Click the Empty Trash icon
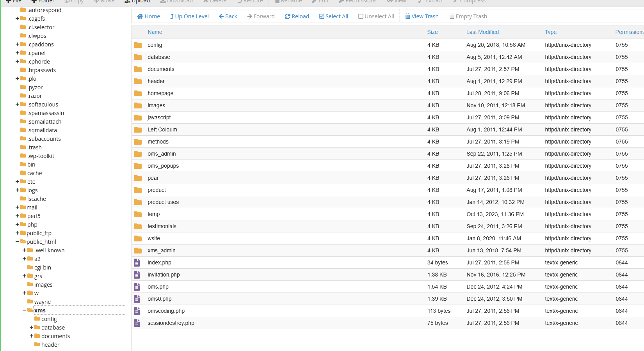 pos(452,16)
